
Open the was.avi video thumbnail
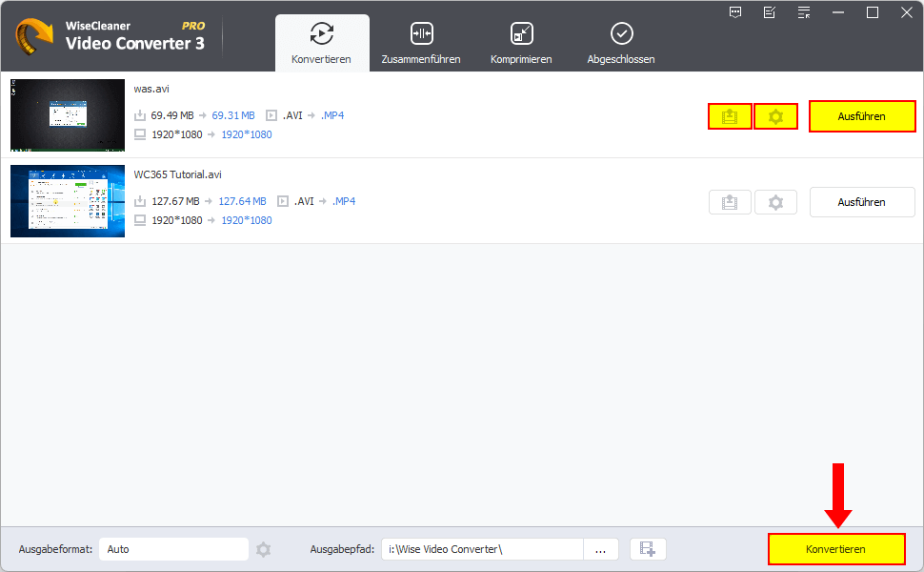(x=68, y=115)
